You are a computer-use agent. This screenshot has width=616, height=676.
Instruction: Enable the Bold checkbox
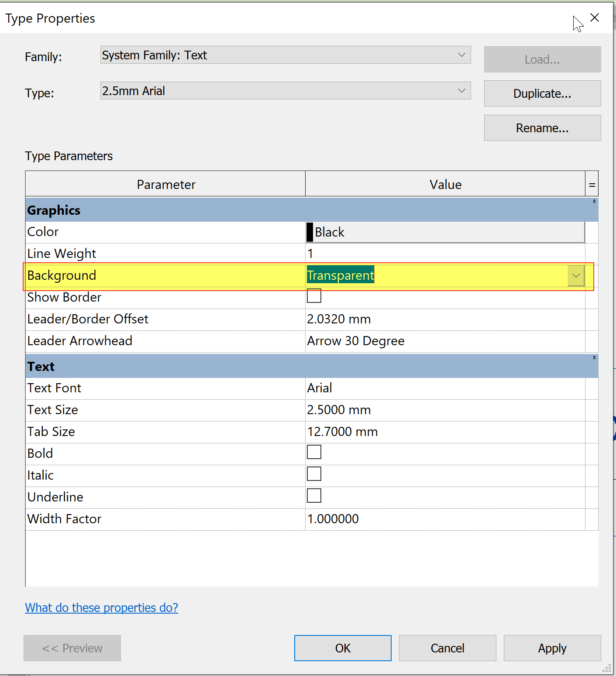pyautogui.click(x=314, y=452)
